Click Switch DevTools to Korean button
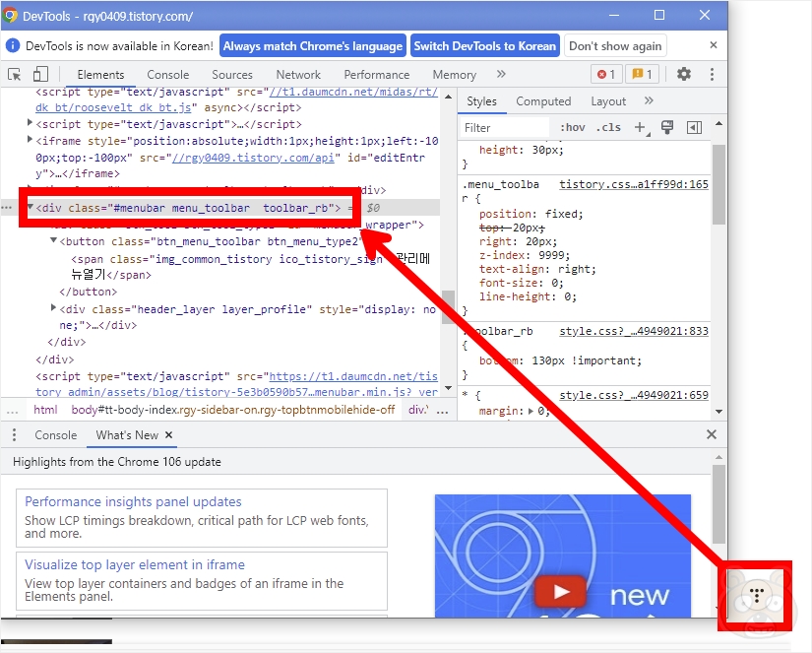 (484, 46)
